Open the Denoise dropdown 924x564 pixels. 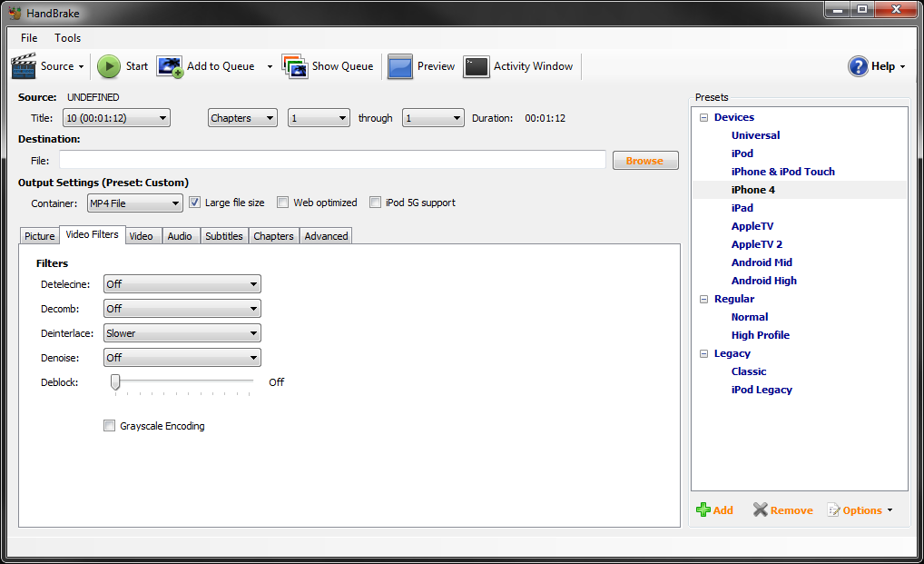pyautogui.click(x=182, y=358)
